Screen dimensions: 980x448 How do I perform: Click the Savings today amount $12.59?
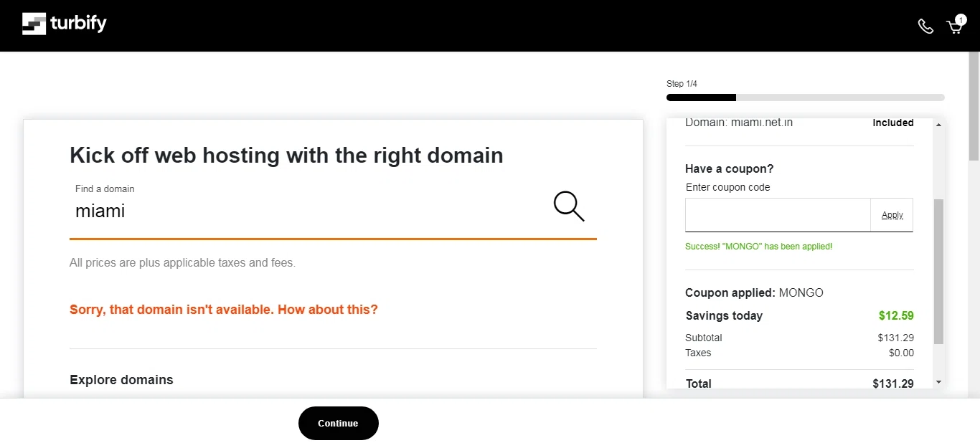[x=896, y=315]
